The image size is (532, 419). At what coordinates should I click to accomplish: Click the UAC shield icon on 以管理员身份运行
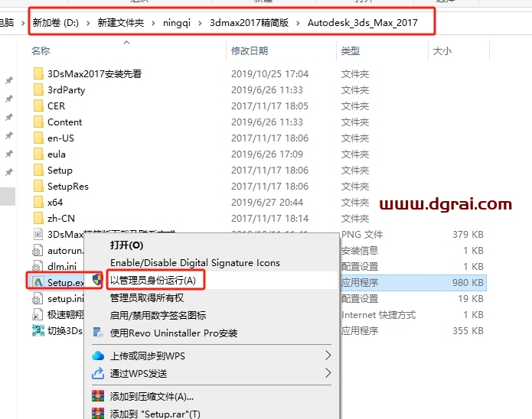point(97,280)
